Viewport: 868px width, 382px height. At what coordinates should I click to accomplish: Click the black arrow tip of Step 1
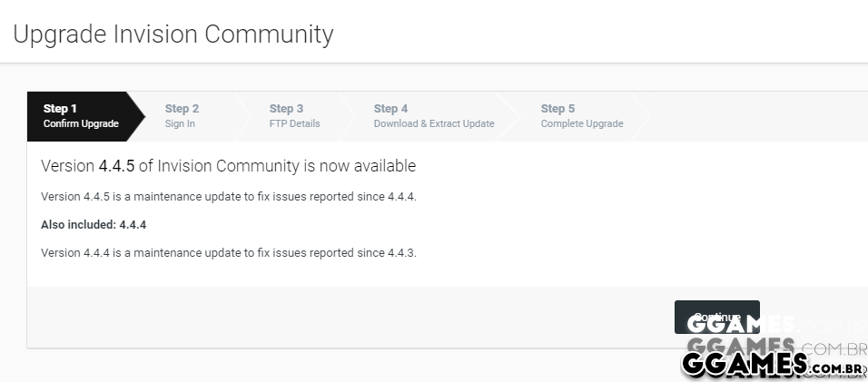coord(137,116)
